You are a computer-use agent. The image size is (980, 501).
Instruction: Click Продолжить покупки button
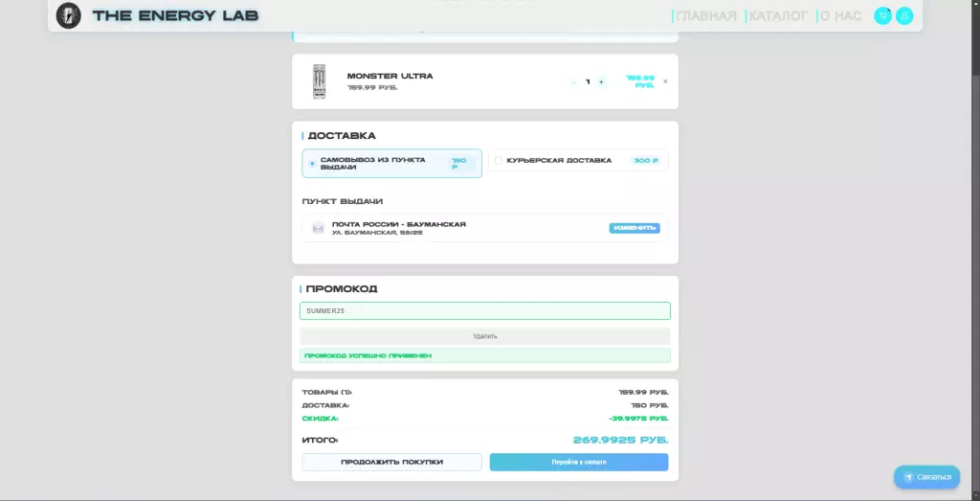pos(391,463)
